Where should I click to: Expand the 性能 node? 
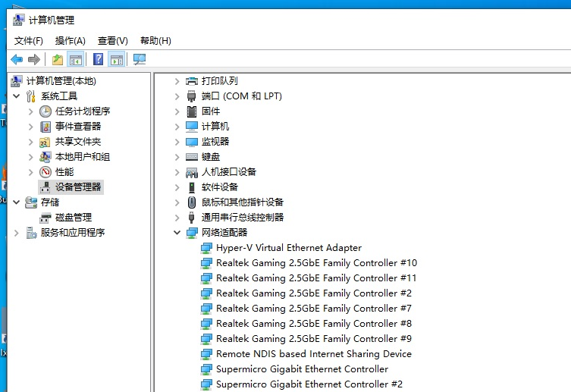click(x=31, y=172)
